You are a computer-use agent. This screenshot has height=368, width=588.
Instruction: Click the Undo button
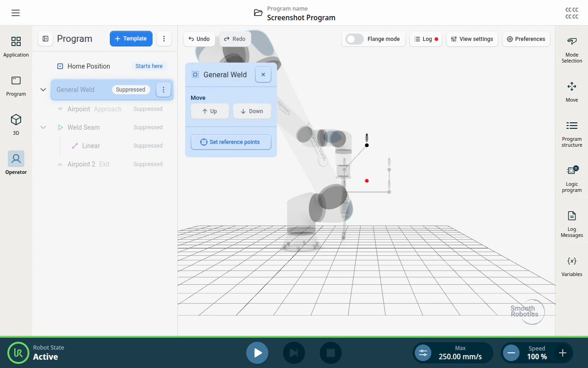(x=199, y=39)
